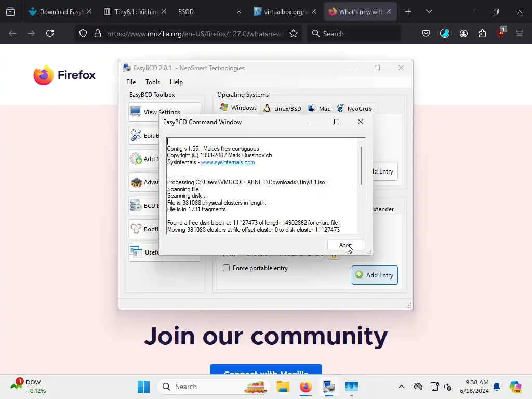532x399 pixels.
Task: Maximize the EasyBCD Command Window
Action: pyautogui.click(x=337, y=122)
